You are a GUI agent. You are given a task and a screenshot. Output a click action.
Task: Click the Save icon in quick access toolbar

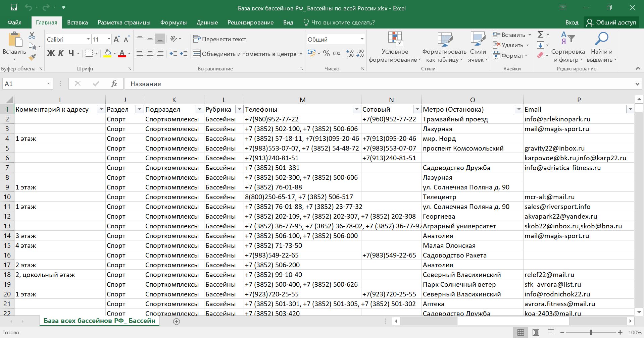coord(14,8)
